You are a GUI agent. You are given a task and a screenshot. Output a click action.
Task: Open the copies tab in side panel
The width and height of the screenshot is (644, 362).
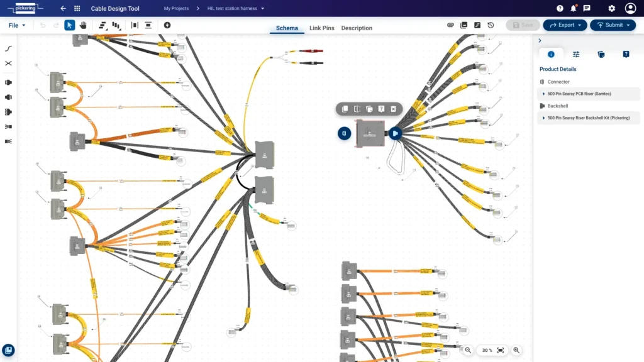point(601,54)
